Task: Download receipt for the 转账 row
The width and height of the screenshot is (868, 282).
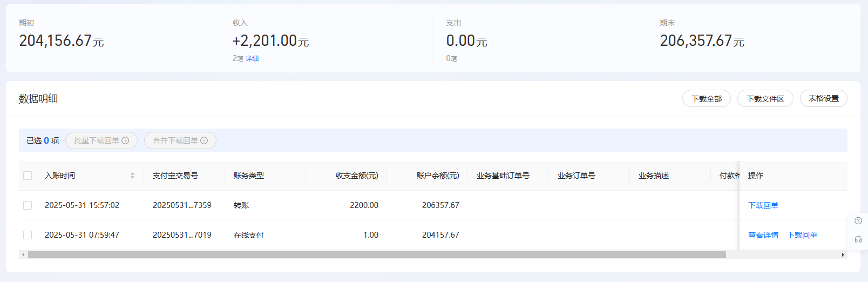Action: [x=763, y=205]
